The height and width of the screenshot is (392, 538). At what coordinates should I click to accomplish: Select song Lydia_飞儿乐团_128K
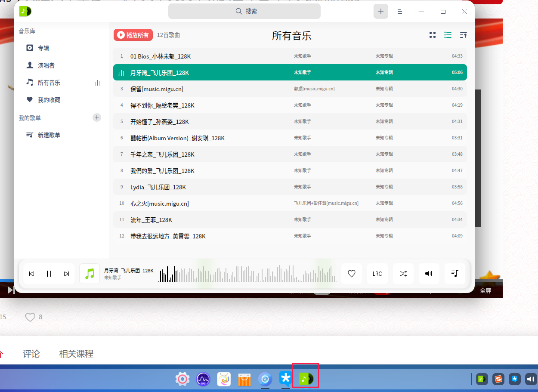click(290, 187)
